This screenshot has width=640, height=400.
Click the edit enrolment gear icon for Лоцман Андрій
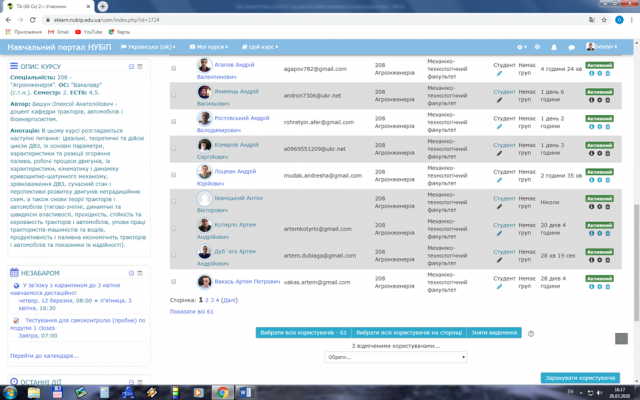pos(598,180)
